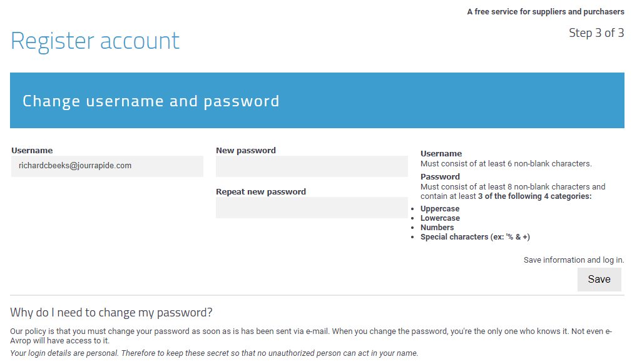632x364 pixels.
Task: Click the Special characters requirement bullet
Action: tap(475, 237)
